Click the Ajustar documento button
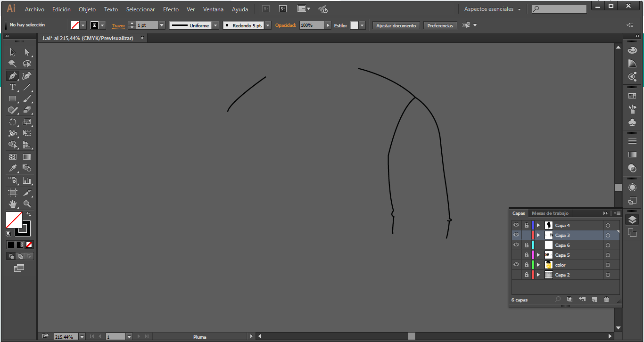This screenshot has width=644, height=342. tap(396, 25)
